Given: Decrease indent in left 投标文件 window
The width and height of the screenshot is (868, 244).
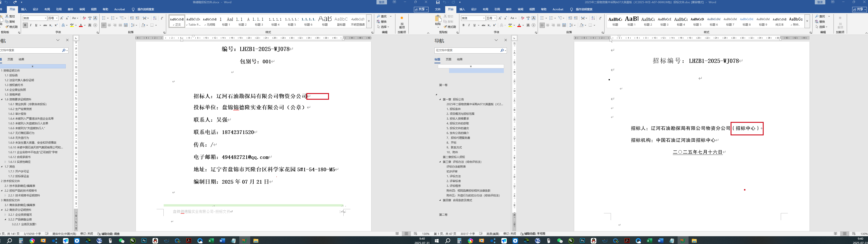Looking at the screenshot, I should [132, 18].
